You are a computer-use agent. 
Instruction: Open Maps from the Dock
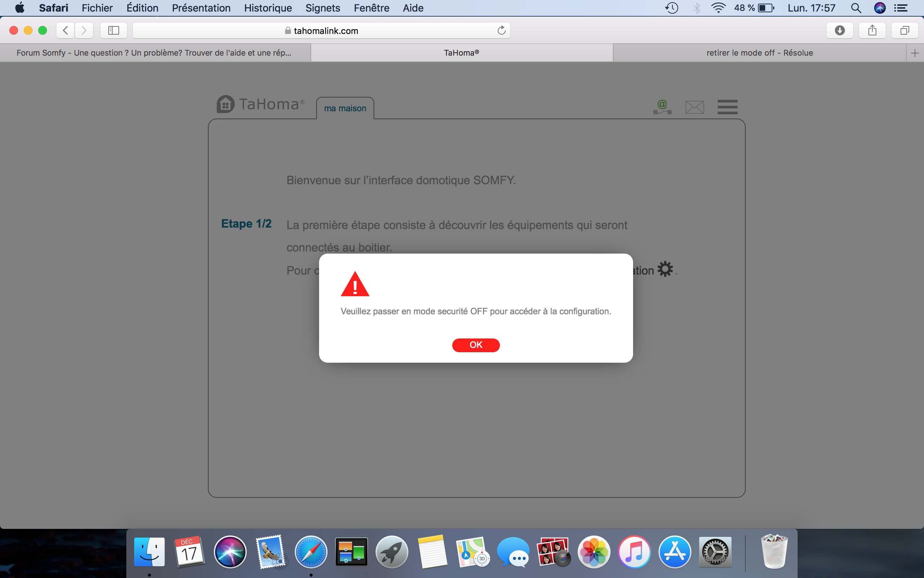[473, 552]
